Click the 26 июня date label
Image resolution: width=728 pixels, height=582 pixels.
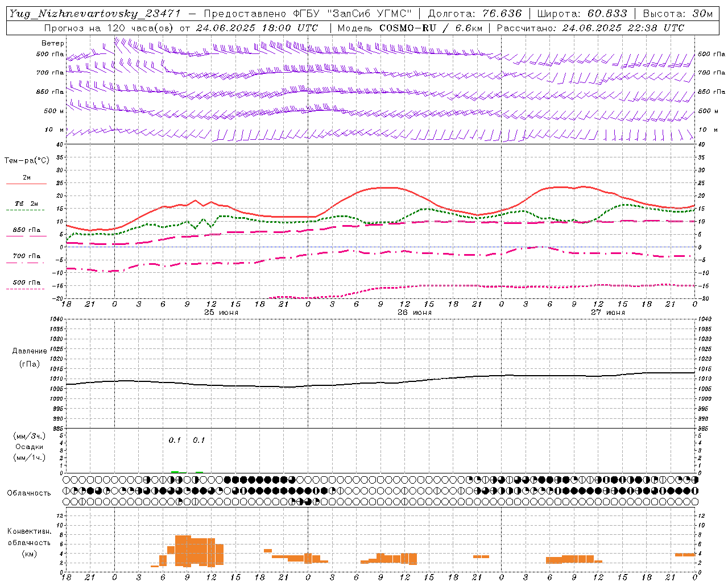(x=415, y=313)
